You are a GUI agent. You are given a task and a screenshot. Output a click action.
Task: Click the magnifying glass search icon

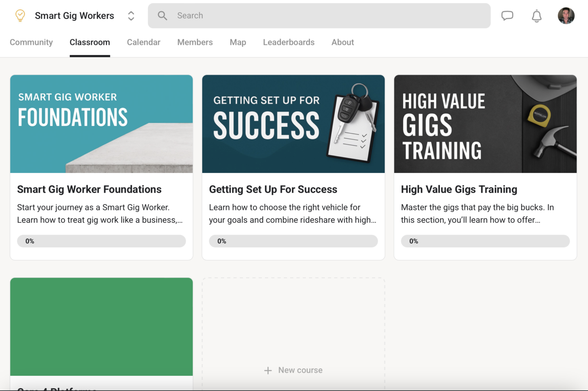point(163,16)
